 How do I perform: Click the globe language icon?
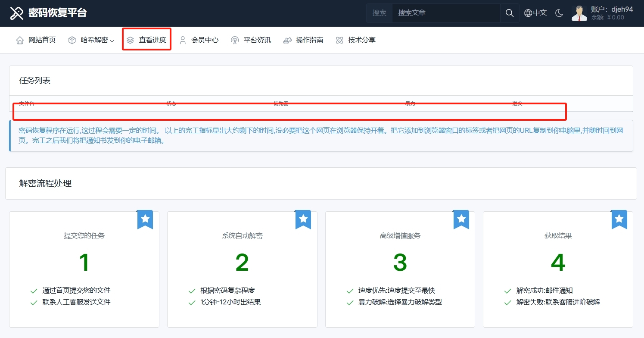528,13
